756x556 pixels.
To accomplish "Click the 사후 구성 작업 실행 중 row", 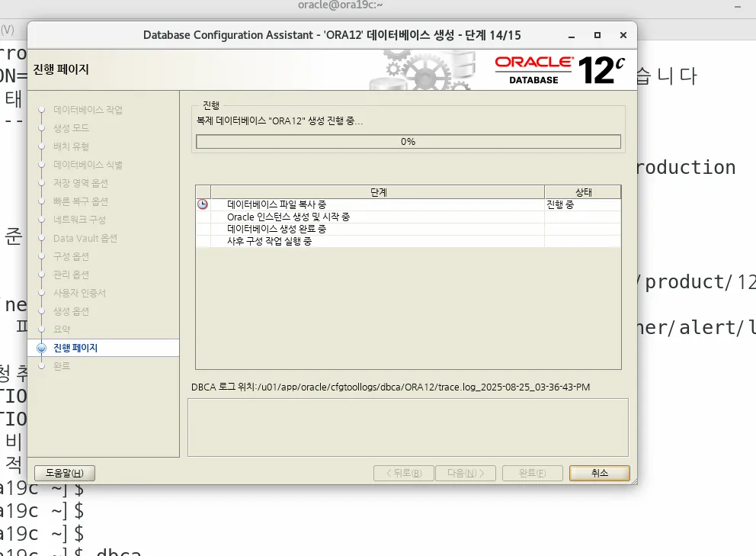I will 408,241.
